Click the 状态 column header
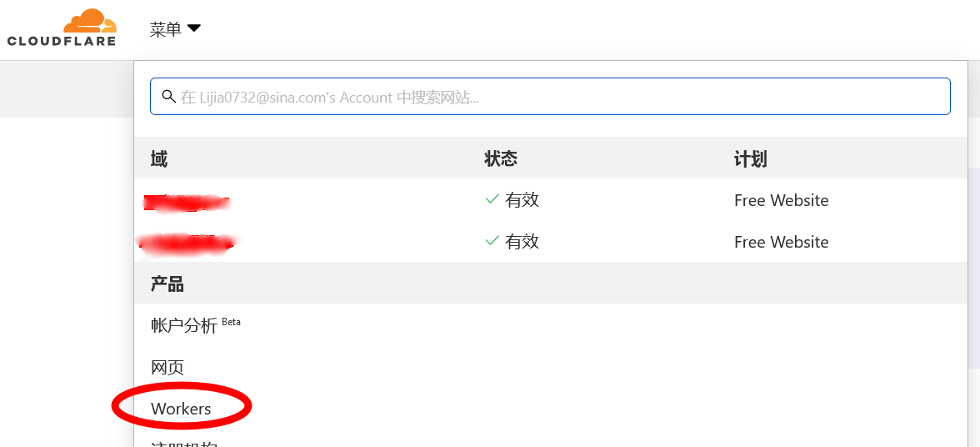This screenshot has width=980, height=447. pyautogui.click(x=501, y=158)
